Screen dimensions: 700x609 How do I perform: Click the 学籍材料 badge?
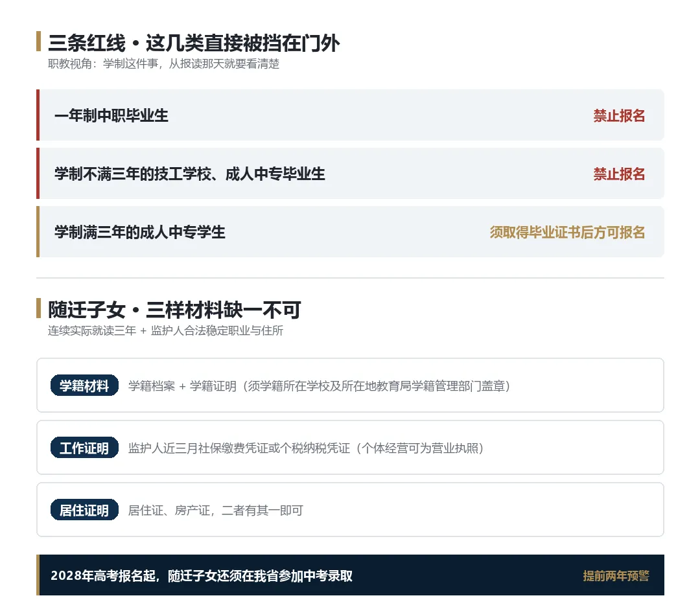[84, 385]
